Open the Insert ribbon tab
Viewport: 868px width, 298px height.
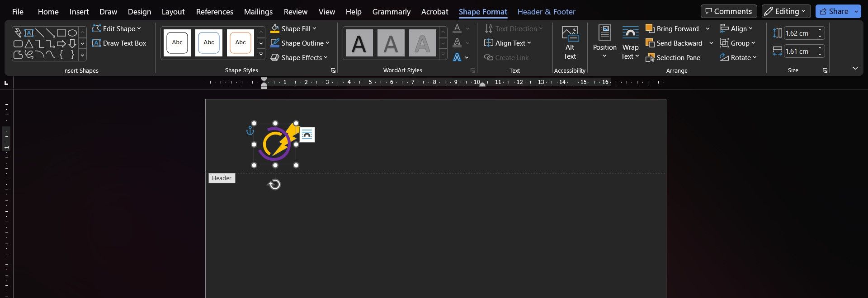79,12
